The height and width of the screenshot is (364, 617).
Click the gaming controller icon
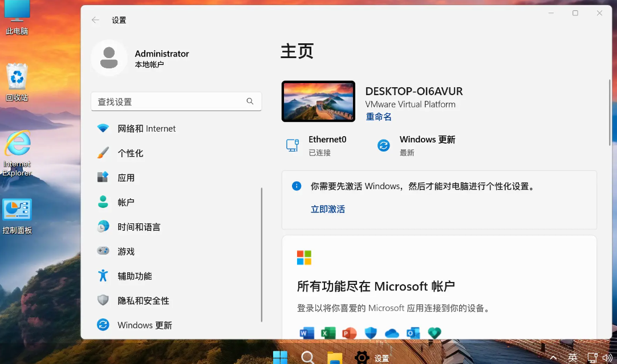point(103,251)
